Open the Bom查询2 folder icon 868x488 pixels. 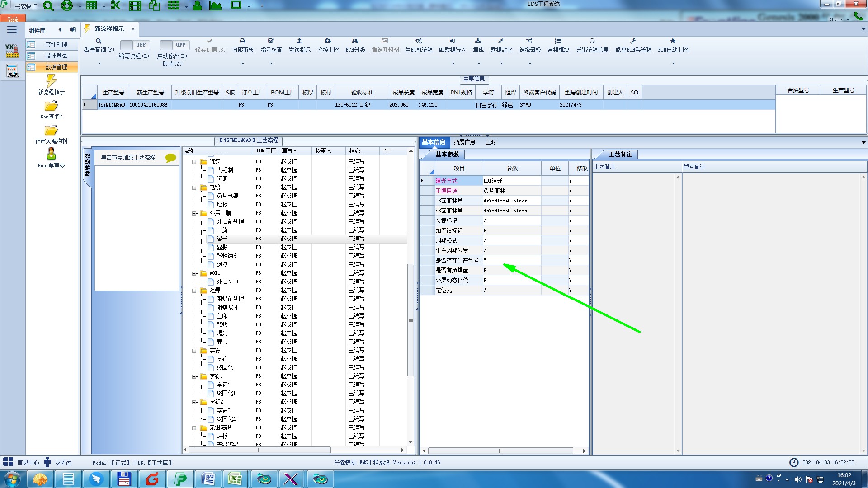tap(51, 106)
